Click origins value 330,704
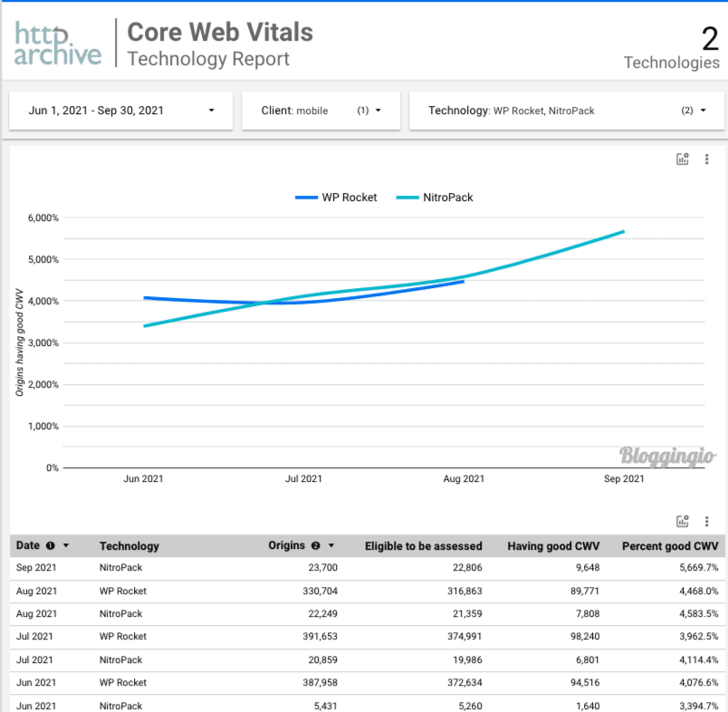 (x=320, y=592)
